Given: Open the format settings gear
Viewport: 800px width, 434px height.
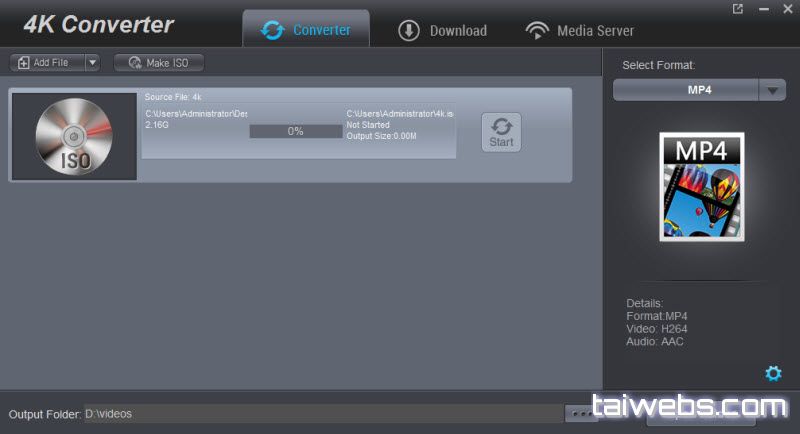Looking at the screenshot, I should pyautogui.click(x=772, y=373).
